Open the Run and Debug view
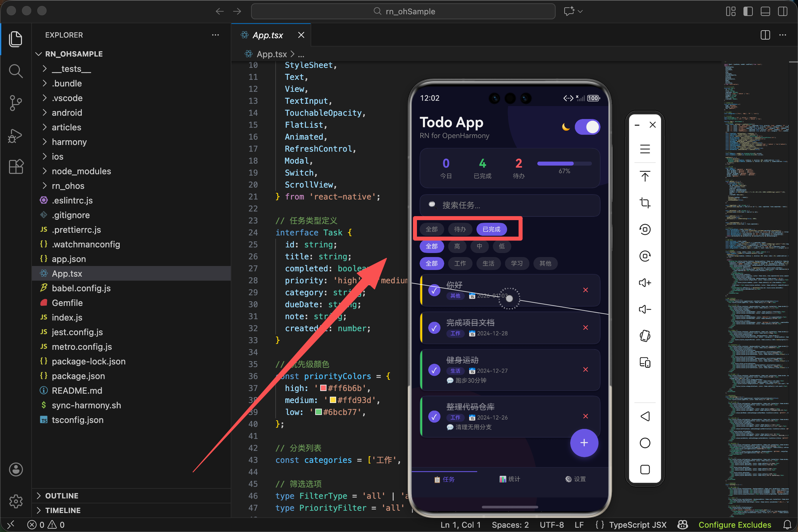 [16, 135]
